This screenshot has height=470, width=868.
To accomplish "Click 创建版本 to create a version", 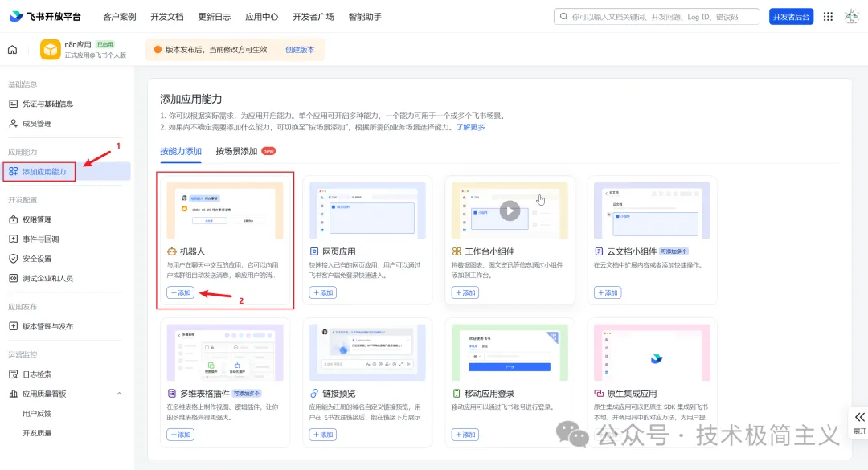I will [298, 49].
